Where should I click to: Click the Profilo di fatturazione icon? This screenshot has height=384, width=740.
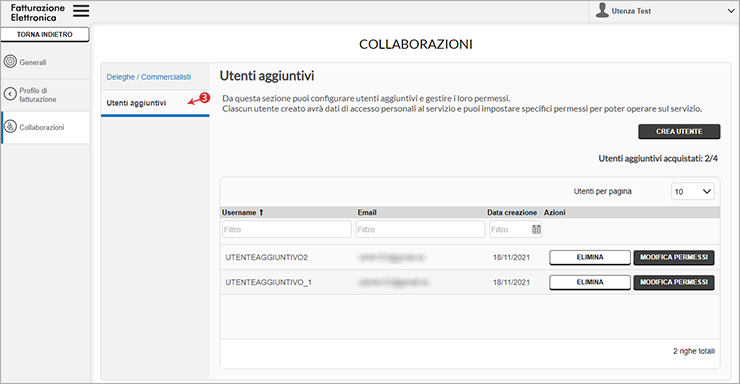10,94
